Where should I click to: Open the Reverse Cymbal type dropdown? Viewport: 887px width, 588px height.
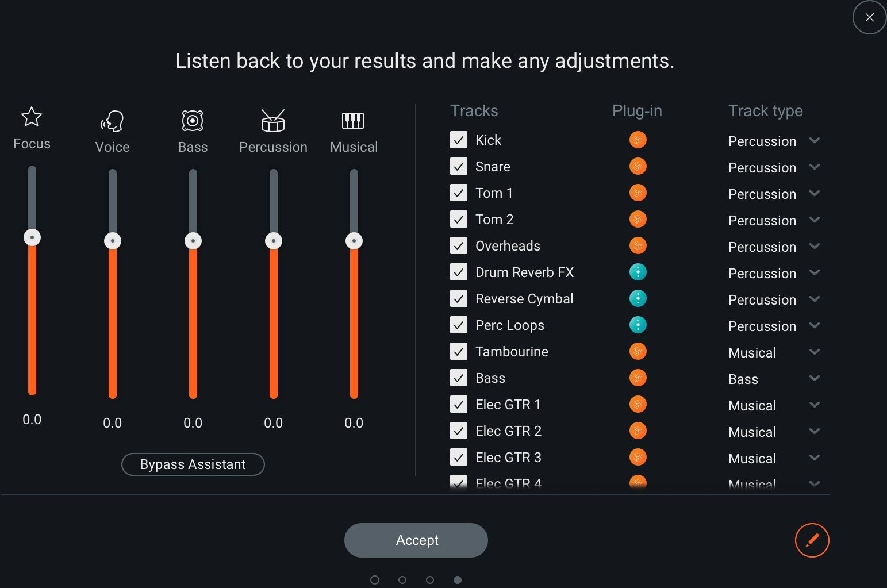774,299
